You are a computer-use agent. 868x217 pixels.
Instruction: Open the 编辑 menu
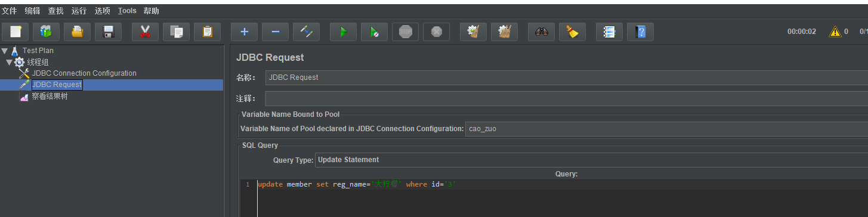[x=33, y=11]
